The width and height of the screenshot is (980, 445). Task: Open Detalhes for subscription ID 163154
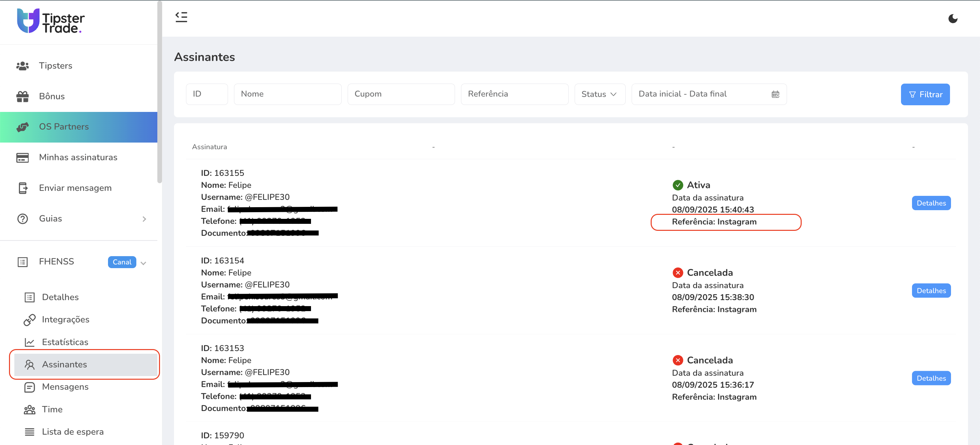[931, 291]
